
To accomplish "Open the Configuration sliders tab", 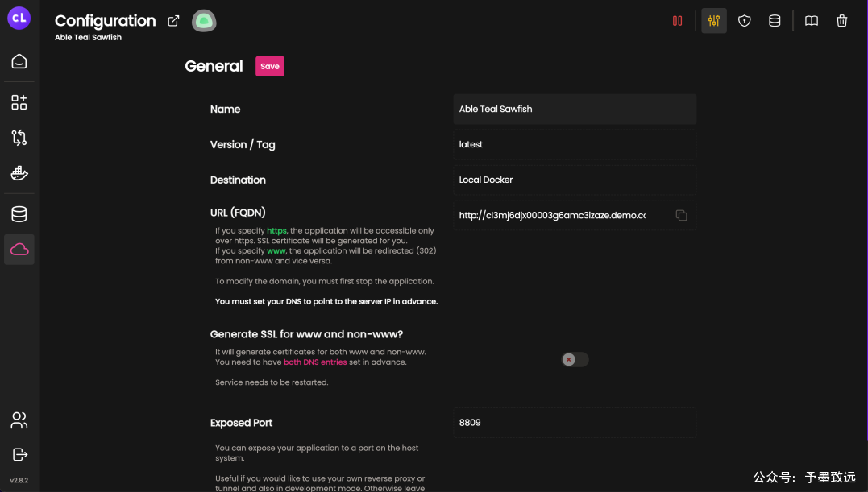I will [x=713, y=20].
